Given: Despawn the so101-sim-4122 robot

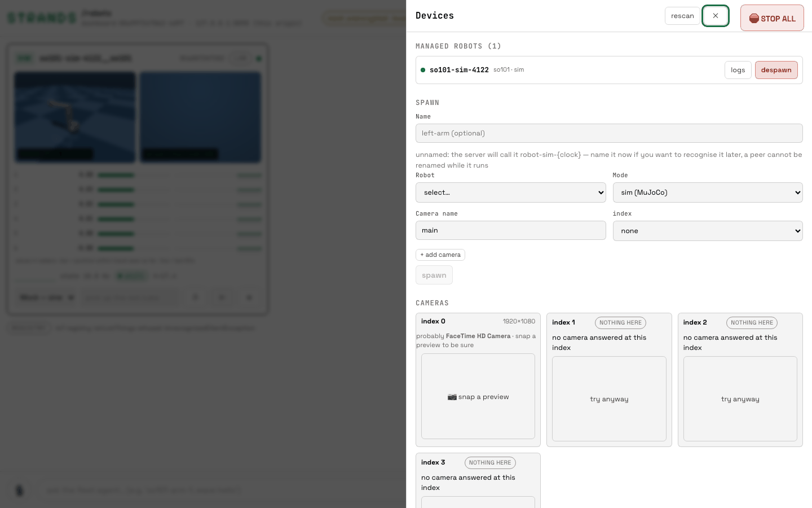Looking at the screenshot, I should pos(776,70).
